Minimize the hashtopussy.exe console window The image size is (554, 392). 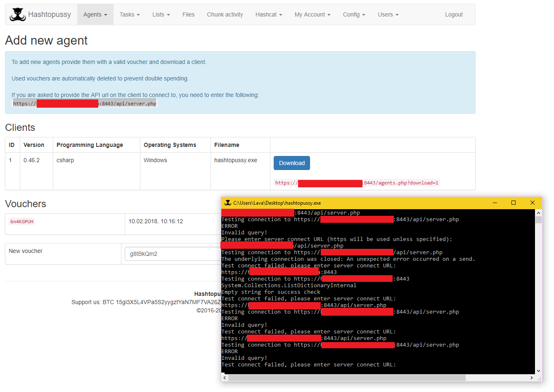[x=495, y=203]
